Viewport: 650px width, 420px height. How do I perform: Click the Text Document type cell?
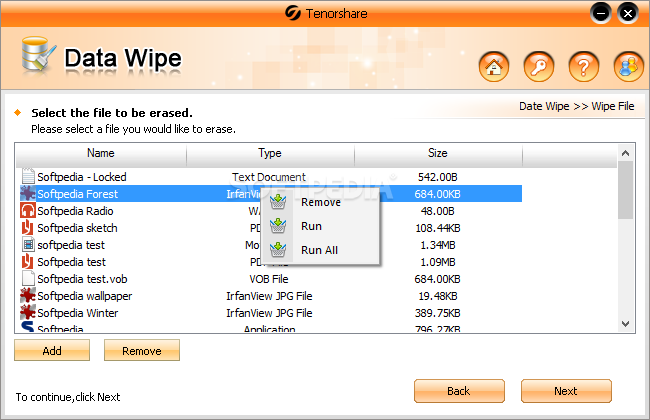point(269,177)
